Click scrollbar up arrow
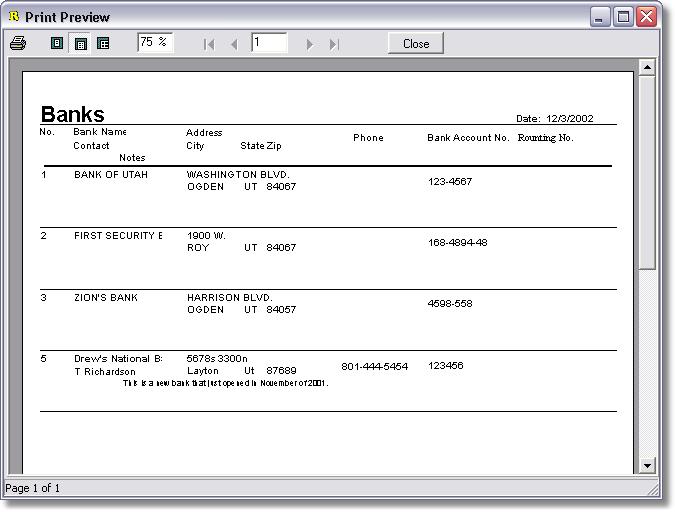The width and height of the screenshot is (675, 512). coord(647,67)
